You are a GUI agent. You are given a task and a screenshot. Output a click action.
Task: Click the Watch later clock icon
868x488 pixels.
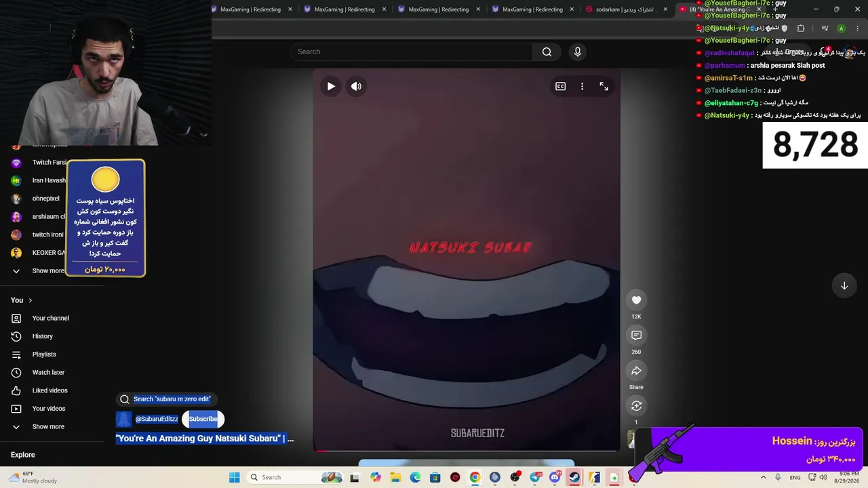point(16,373)
